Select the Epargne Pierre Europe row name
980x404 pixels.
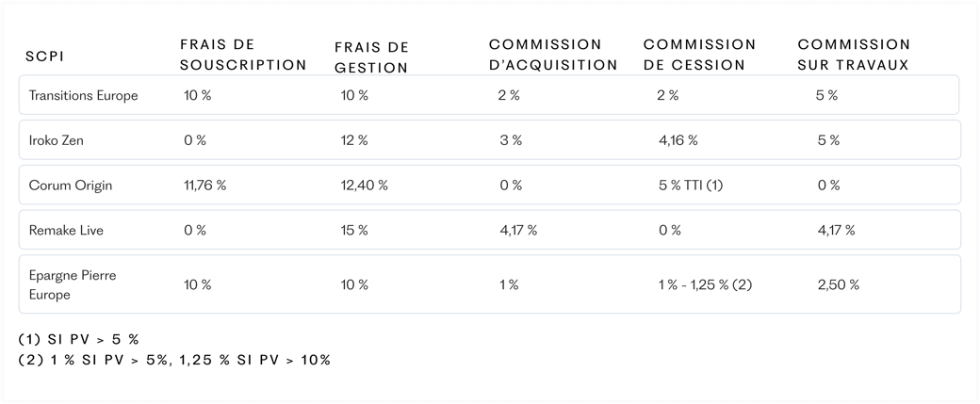click(x=73, y=284)
